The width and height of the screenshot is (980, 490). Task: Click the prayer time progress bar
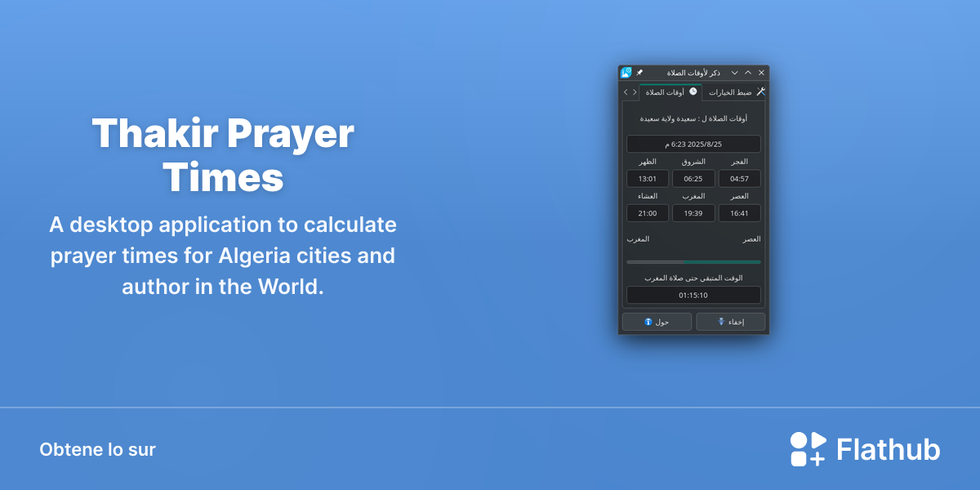click(x=693, y=262)
